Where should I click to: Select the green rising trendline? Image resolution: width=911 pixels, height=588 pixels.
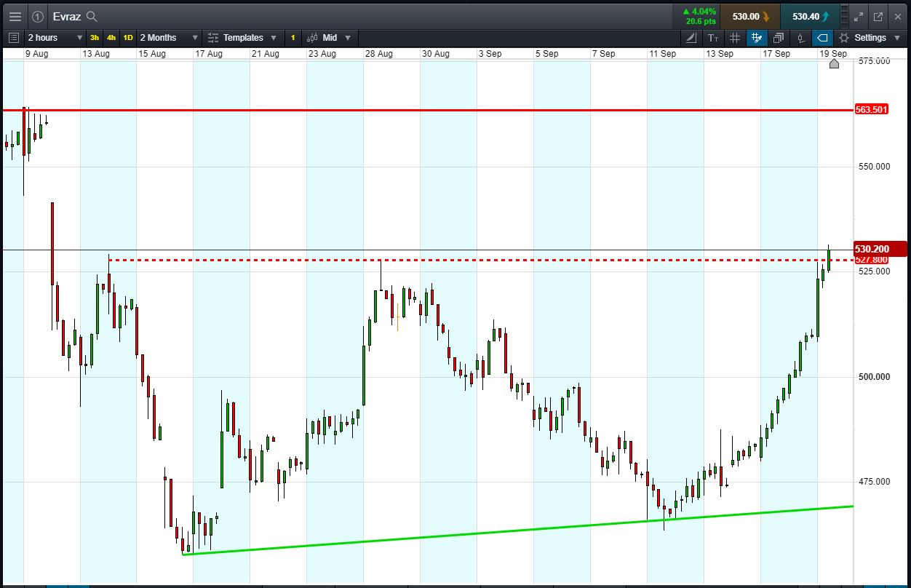[x=517, y=530]
